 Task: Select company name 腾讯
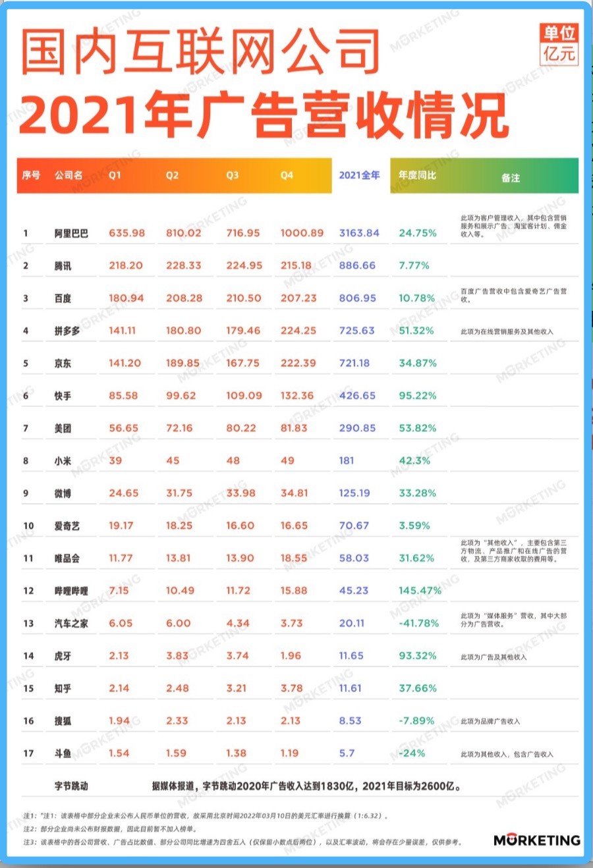coord(63,265)
